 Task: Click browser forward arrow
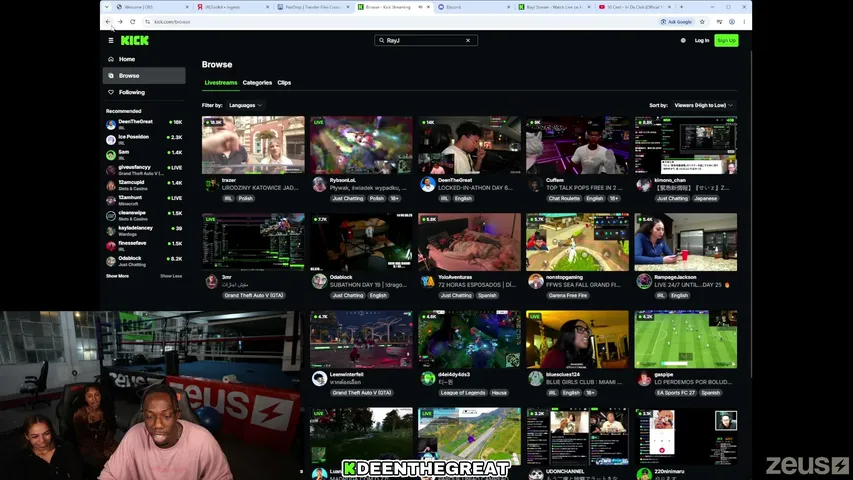pos(120,22)
